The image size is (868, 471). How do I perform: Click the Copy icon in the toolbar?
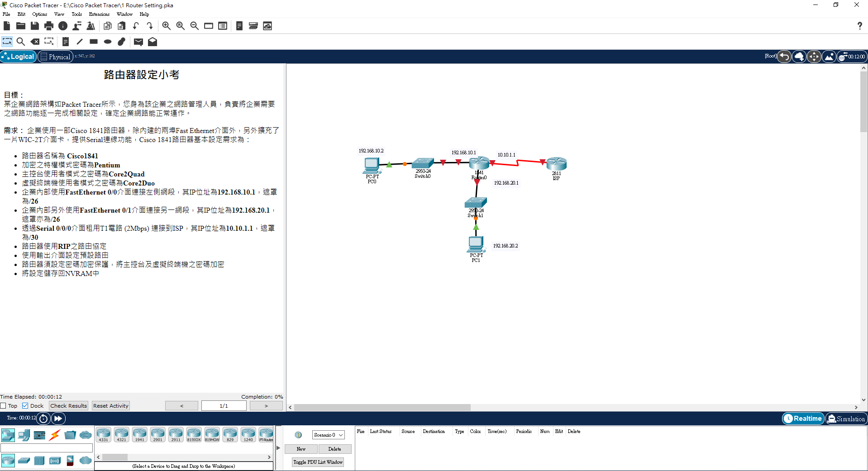[108, 26]
